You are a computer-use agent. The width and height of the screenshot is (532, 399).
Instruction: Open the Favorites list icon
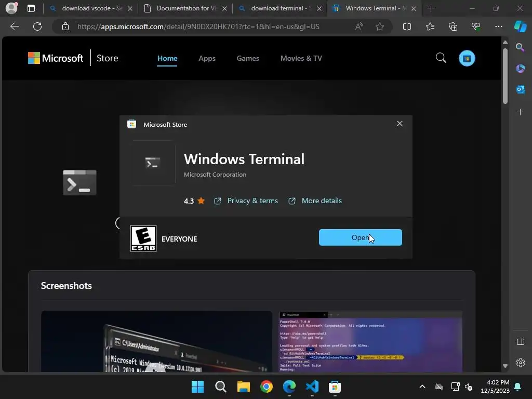(430, 26)
